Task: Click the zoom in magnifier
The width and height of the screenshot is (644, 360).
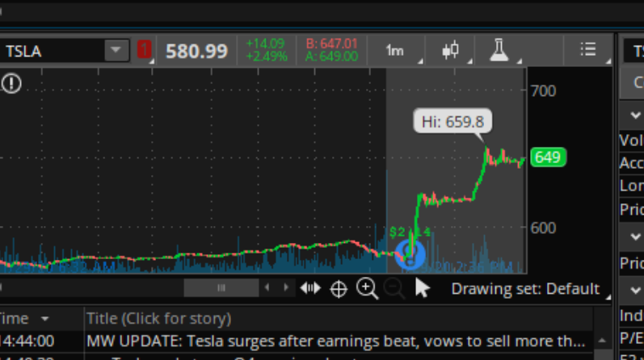Action: [367, 289]
